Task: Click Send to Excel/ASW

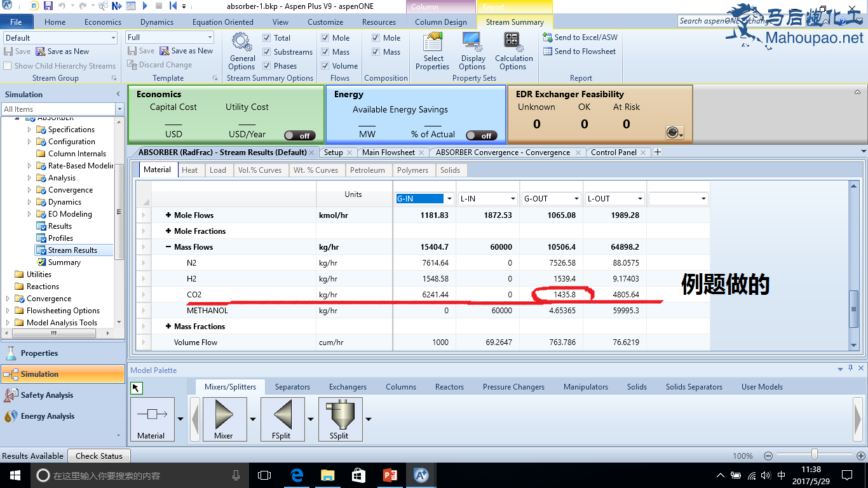Action: [580, 37]
